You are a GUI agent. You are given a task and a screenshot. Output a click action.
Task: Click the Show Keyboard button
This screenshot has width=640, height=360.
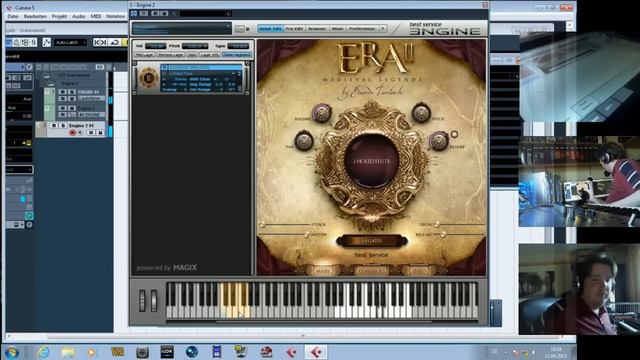click(237, 55)
